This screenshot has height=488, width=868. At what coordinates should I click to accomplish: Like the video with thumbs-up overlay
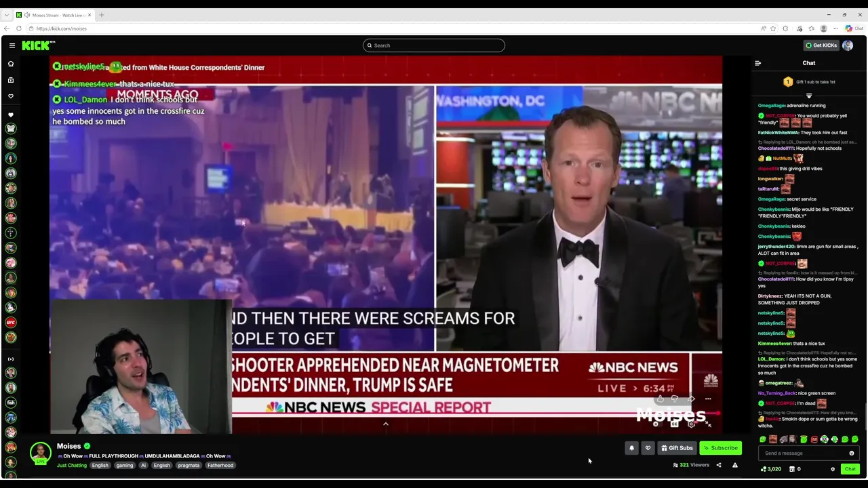coord(660,399)
